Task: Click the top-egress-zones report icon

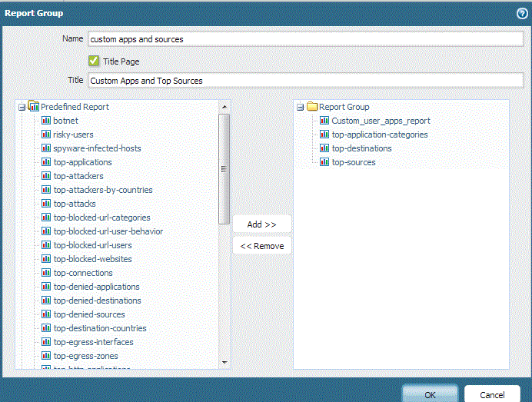Action: click(46, 356)
